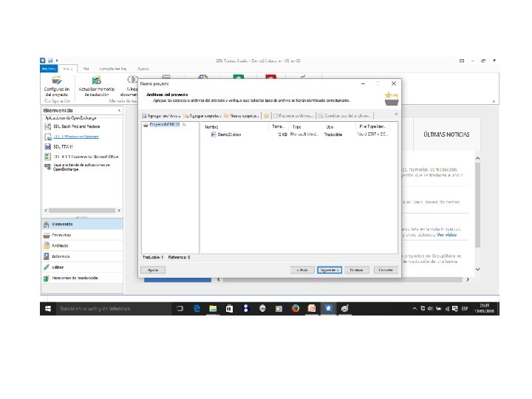Show hidden system tray icons

pyautogui.click(x=415, y=309)
